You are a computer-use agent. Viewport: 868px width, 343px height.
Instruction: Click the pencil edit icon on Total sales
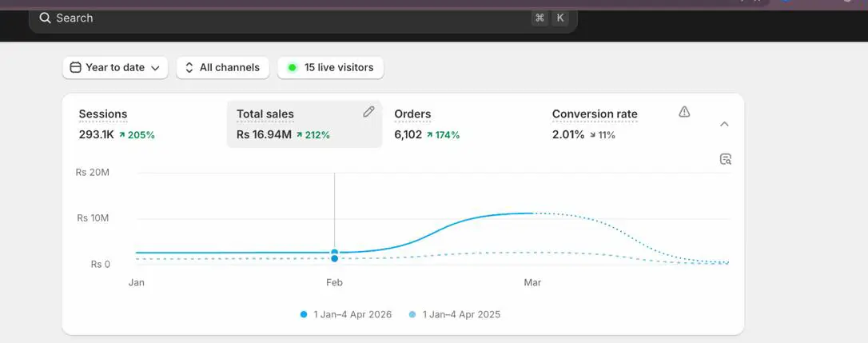[368, 112]
